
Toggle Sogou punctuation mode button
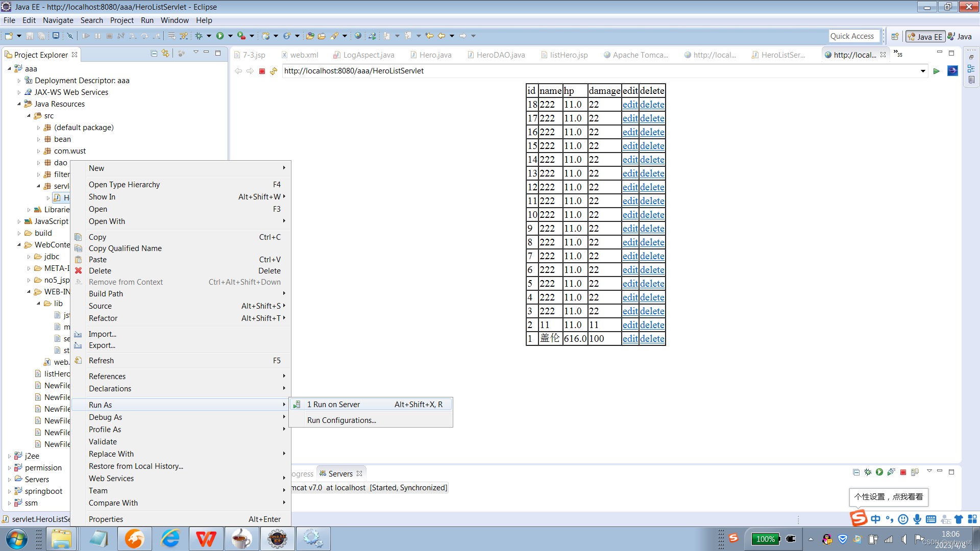tap(889, 519)
